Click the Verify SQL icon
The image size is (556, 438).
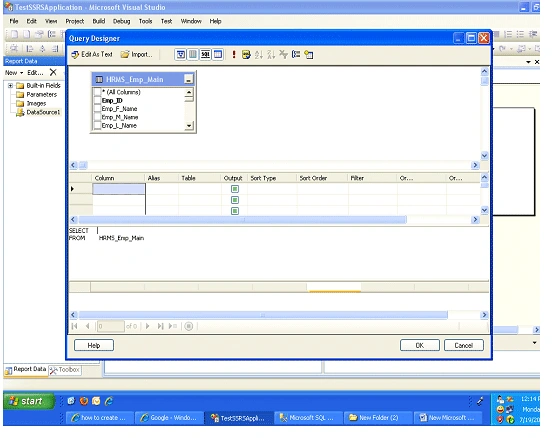coord(246,54)
